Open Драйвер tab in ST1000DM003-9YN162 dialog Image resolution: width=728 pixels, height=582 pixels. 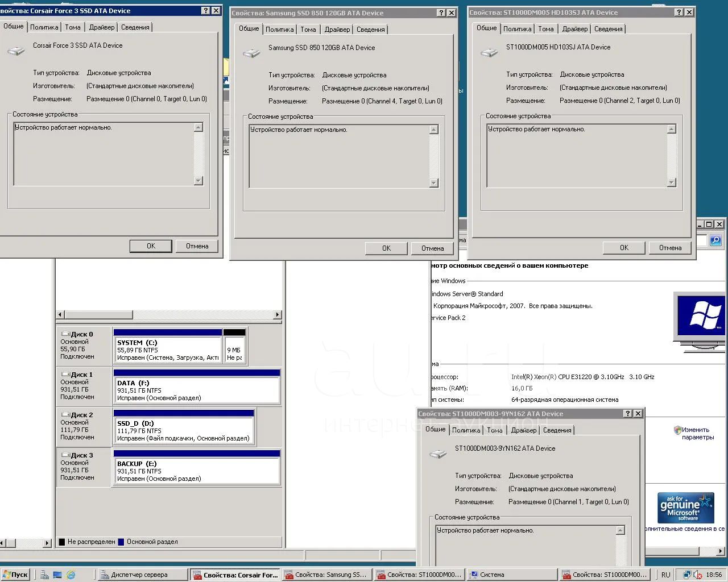[x=524, y=430]
